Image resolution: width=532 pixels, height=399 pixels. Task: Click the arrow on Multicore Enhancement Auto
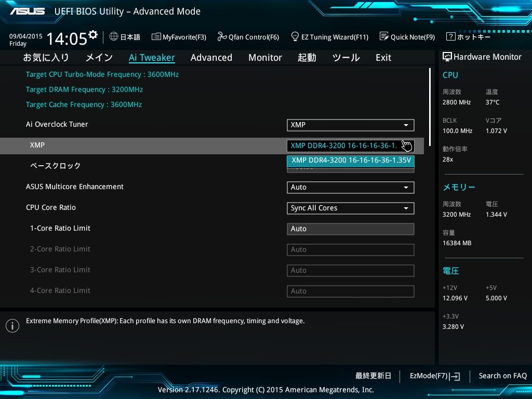(x=406, y=187)
